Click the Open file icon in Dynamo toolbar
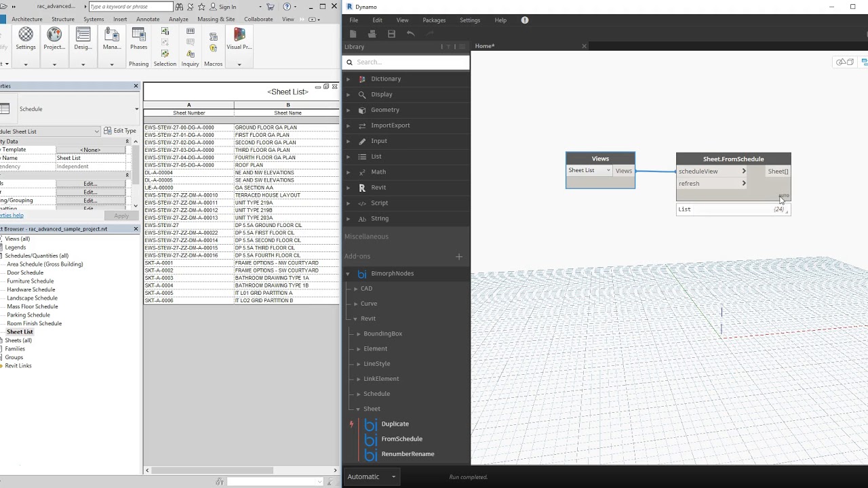The height and width of the screenshot is (488, 868). click(x=372, y=33)
